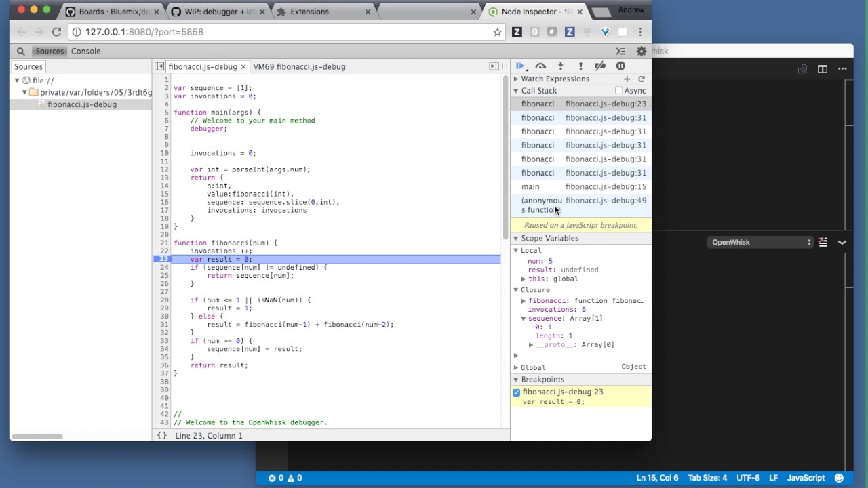Open DevTools settings gear icon

(x=641, y=52)
